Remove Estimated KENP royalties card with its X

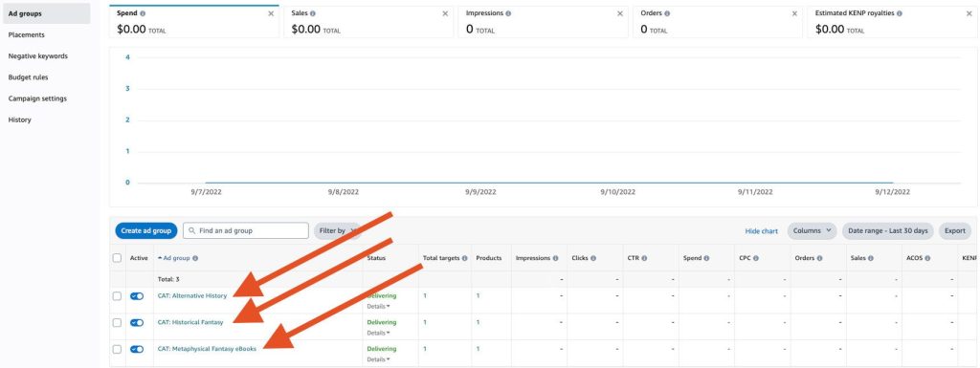[969, 13]
